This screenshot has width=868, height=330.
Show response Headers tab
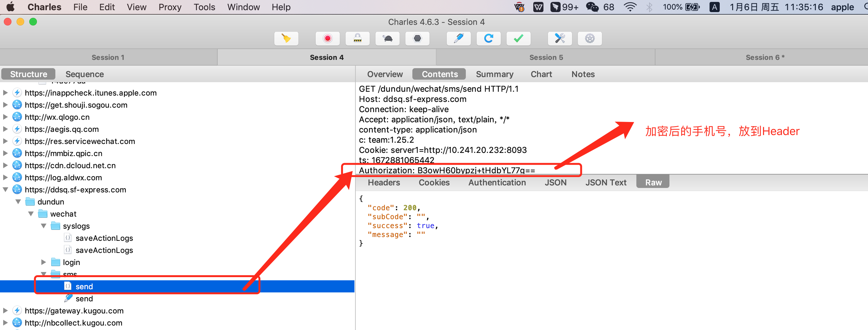(x=384, y=183)
